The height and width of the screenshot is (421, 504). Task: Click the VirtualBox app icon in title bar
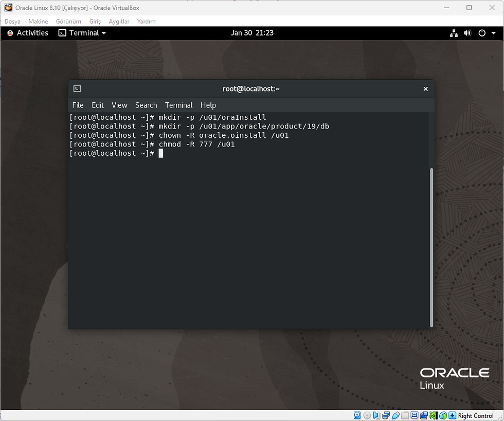tap(8, 7)
